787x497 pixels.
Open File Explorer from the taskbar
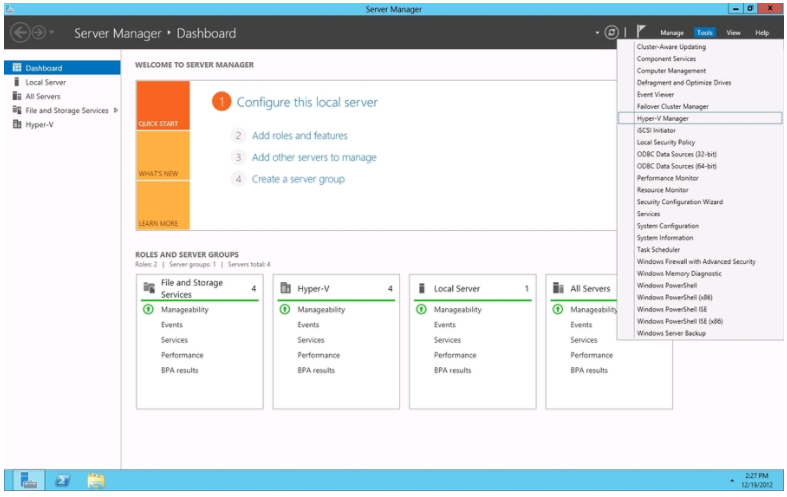[x=96, y=480]
